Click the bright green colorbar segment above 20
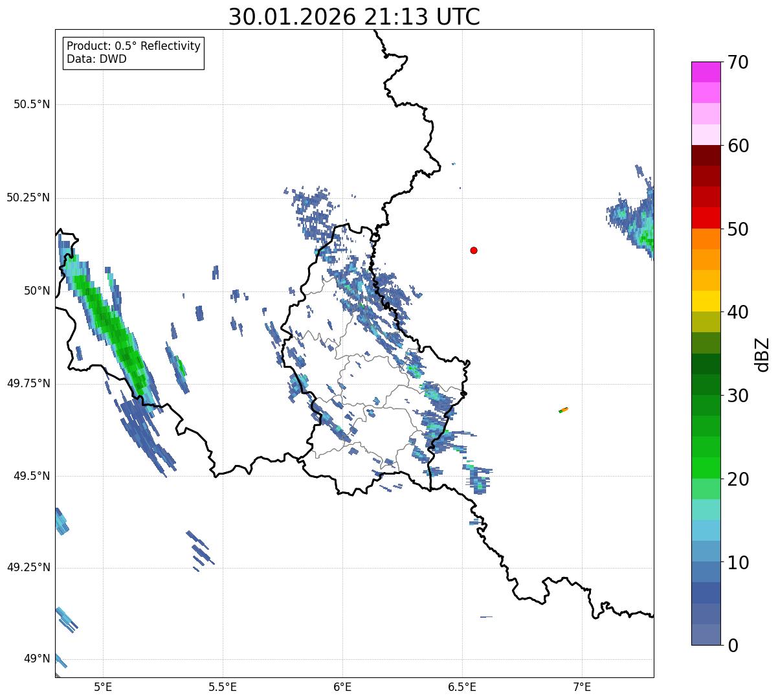 pyautogui.click(x=706, y=468)
